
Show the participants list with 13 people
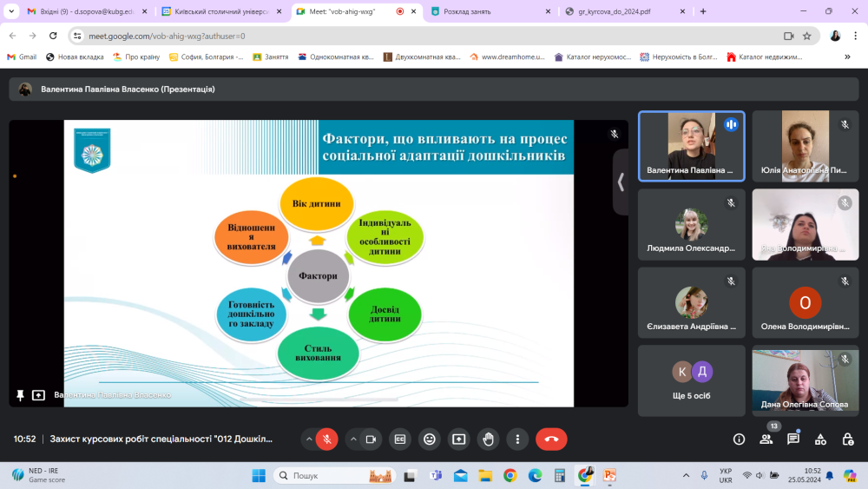coord(766,439)
